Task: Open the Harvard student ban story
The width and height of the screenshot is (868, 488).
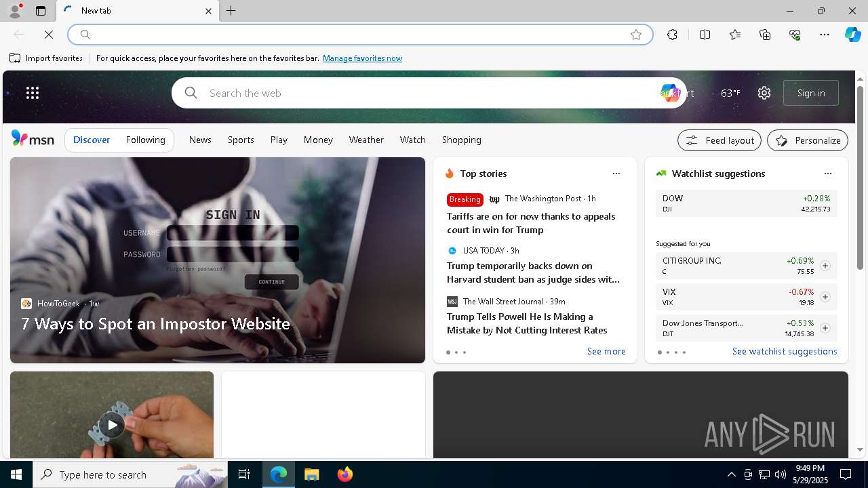Action: coord(533,272)
